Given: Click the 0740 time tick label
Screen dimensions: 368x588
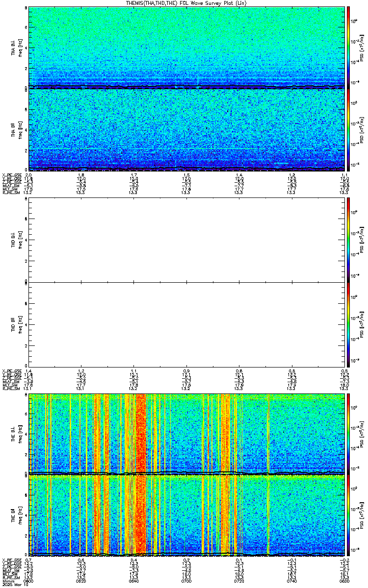Looking at the screenshot, I should pos(291,581).
